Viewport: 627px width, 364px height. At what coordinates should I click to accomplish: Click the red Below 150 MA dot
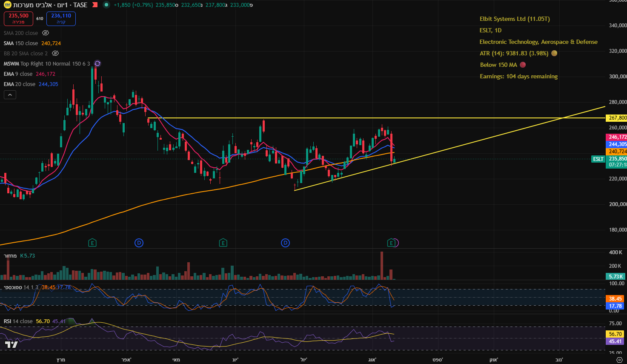coord(523,65)
